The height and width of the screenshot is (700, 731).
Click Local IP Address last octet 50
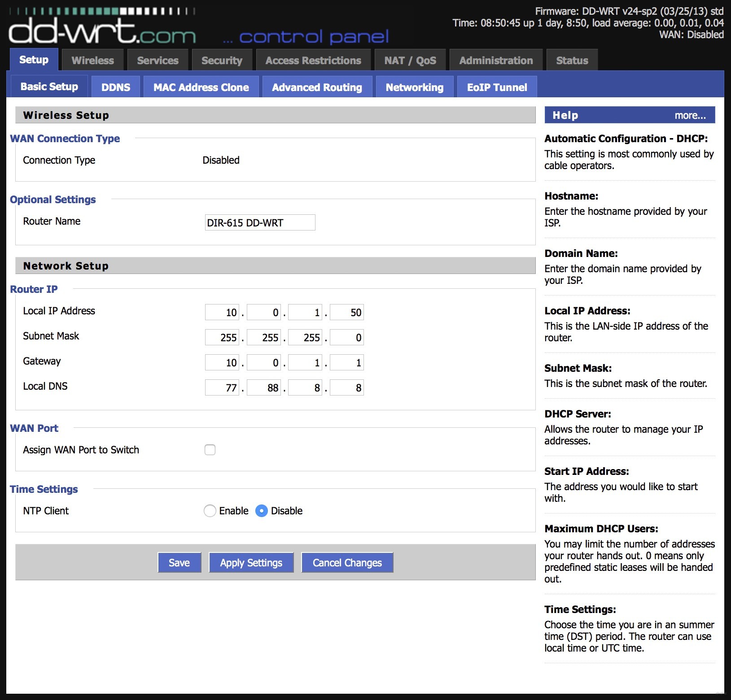[x=347, y=312]
